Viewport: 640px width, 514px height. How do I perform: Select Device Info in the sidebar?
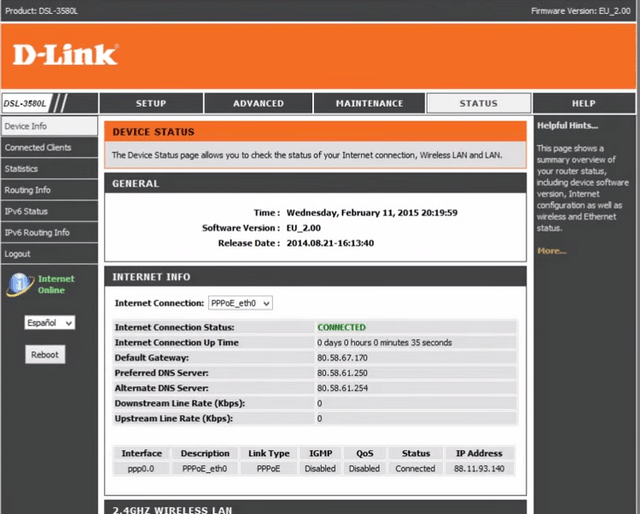[x=49, y=126]
